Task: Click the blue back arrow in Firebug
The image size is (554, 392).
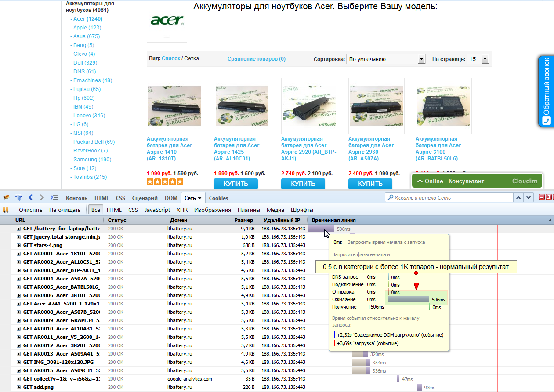Action: (x=31, y=197)
